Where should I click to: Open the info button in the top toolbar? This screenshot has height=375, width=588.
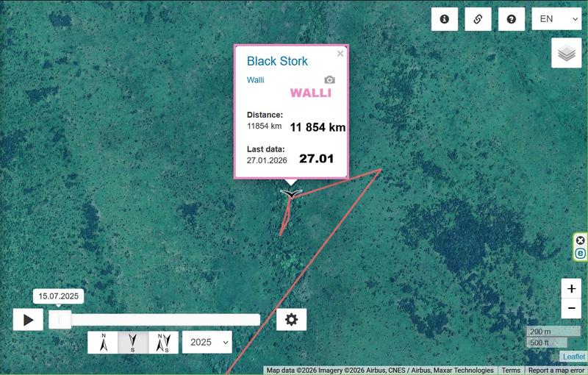pos(445,19)
